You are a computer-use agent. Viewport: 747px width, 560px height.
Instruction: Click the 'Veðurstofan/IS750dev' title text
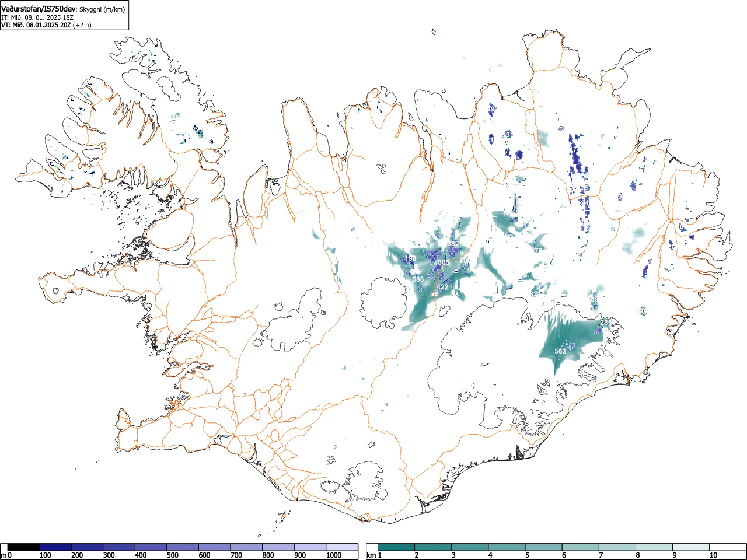point(39,9)
